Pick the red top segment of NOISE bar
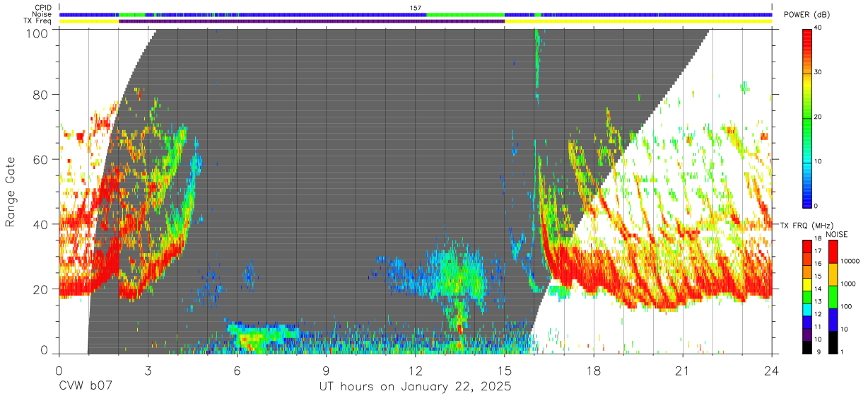Screen dimensions: 868x401 834,251
